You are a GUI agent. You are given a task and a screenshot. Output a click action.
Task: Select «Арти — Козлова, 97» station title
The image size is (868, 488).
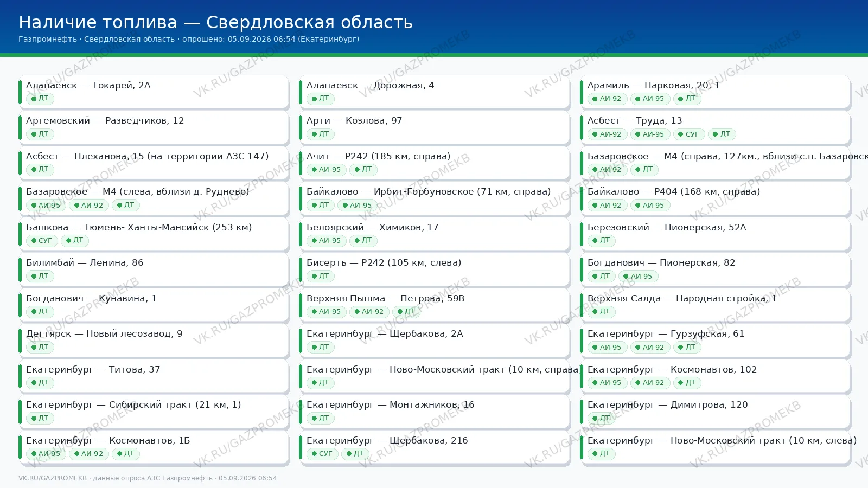tap(354, 120)
